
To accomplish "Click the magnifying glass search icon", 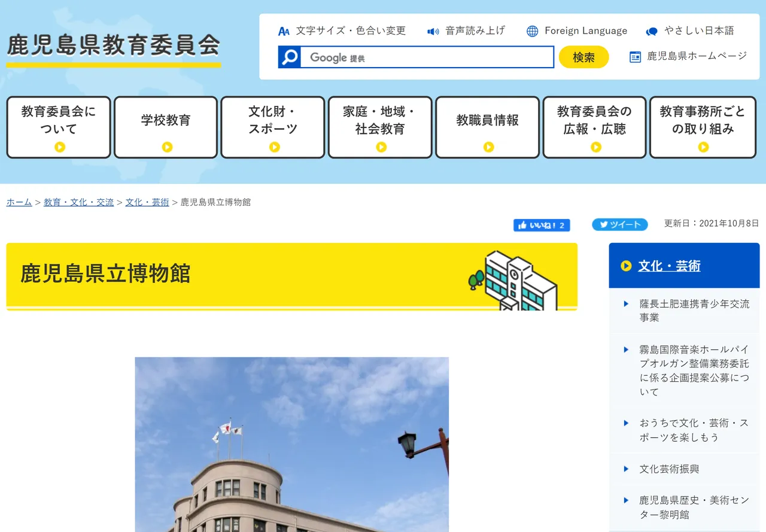I will 290,57.
